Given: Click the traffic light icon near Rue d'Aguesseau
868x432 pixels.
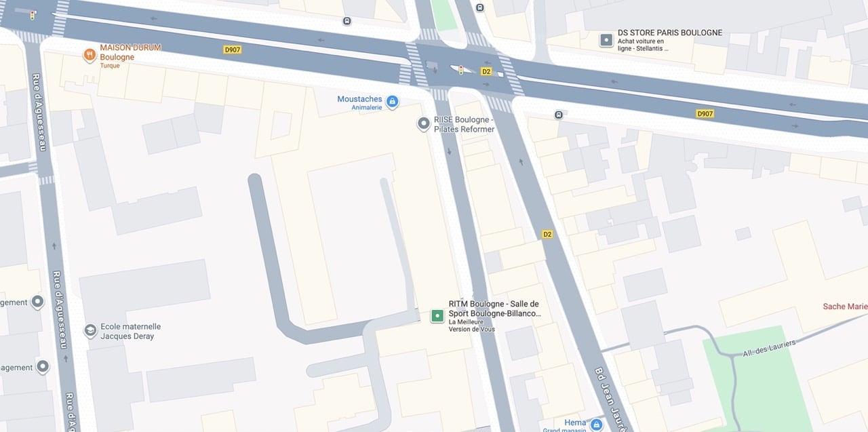Looking at the screenshot, I should (x=32, y=14).
